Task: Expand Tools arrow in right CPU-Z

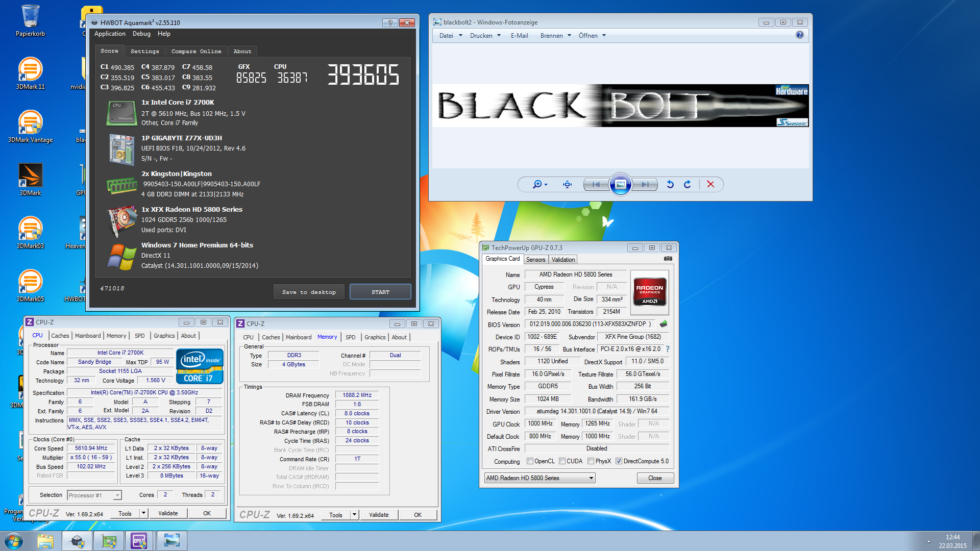Action: pyautogui.click(x=354, y=515)
